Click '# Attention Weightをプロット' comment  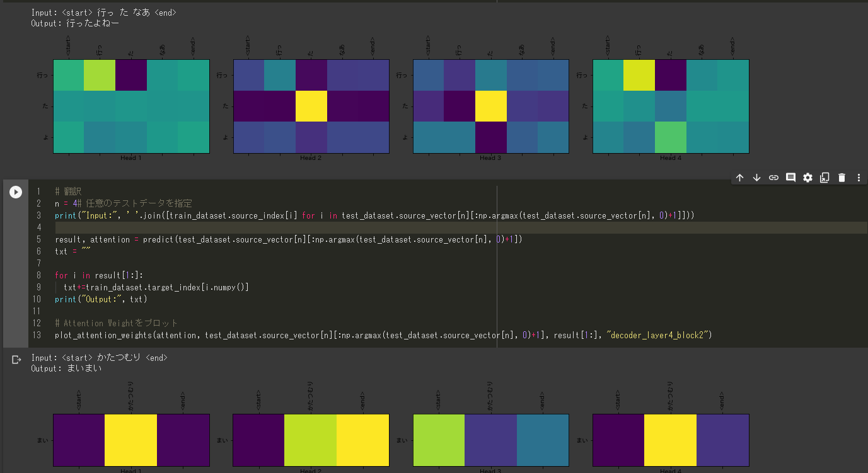(x=117, y=323)
